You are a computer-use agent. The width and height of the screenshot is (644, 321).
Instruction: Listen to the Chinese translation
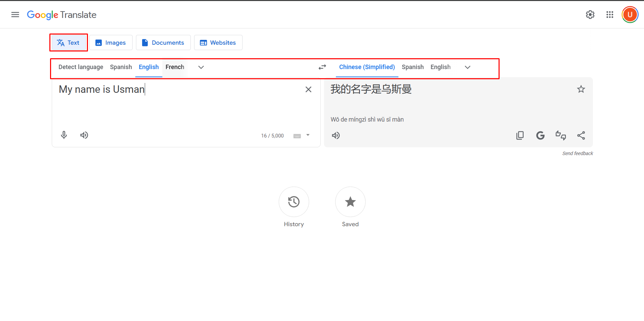pos(336,135)
